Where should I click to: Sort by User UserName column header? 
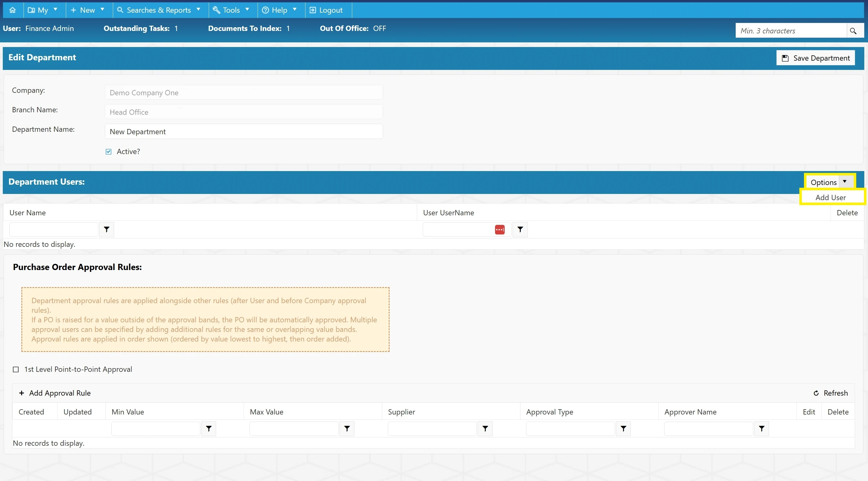point(448,213)
